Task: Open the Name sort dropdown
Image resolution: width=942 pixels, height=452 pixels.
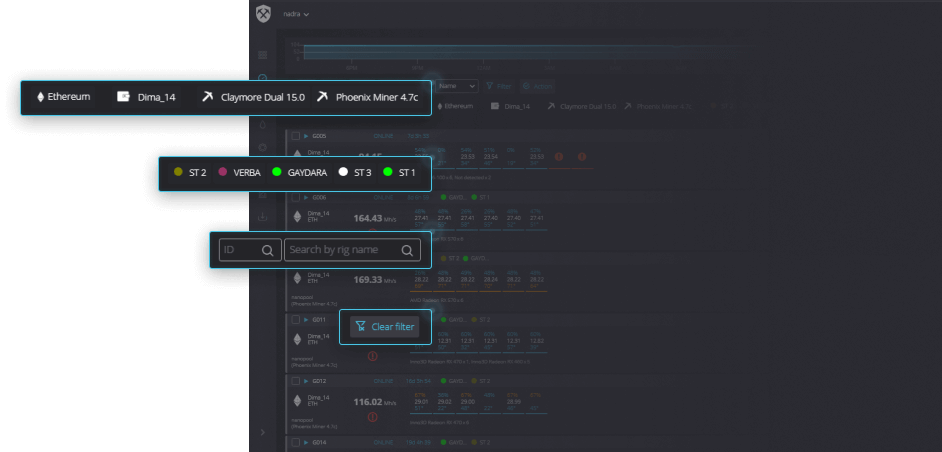Action: click(457, 86)
